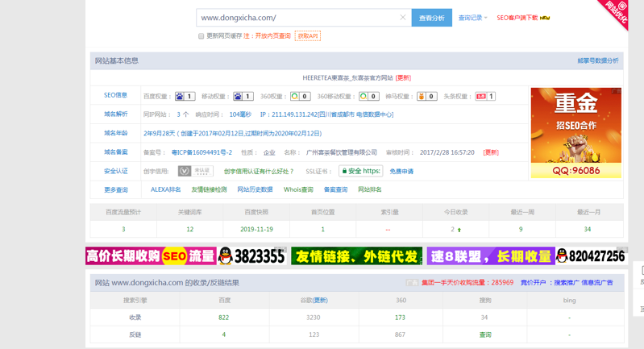The height and width of the screenshot is (349, 644).
Task: Click the Toutiao weight badge icon
Action: pyautogui.click(x=480, y=97)
